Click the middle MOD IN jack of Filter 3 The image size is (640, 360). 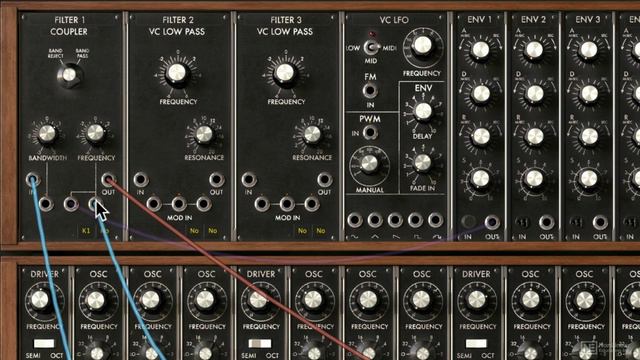click(287, 203)
